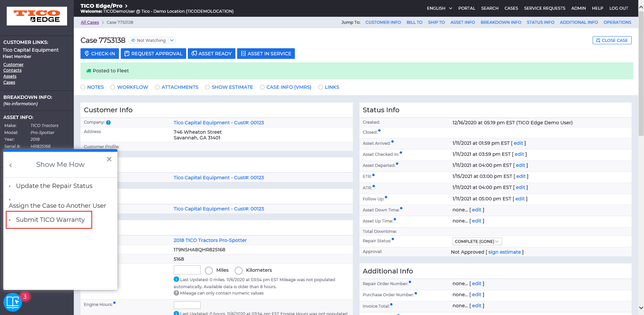
Task: Open the Not Watching dropdown arrow
Action: coord(172,40)
